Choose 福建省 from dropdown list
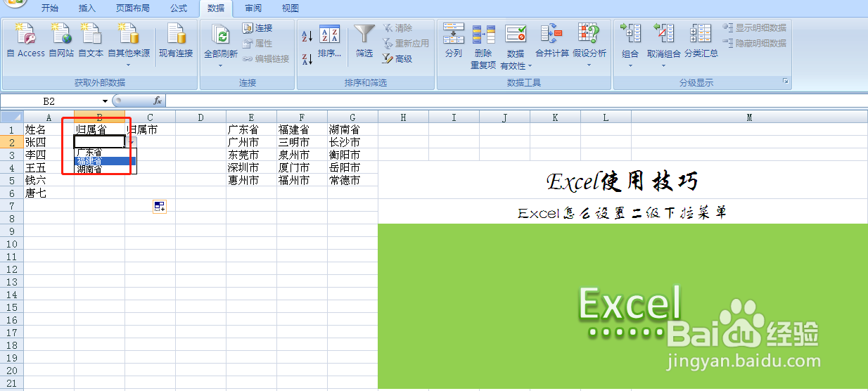868x391 pixels. (x=106, y=161)
